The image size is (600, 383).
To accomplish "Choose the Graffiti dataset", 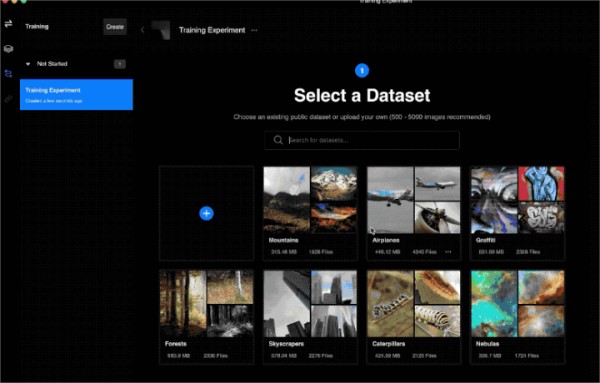I will point(517,213).
